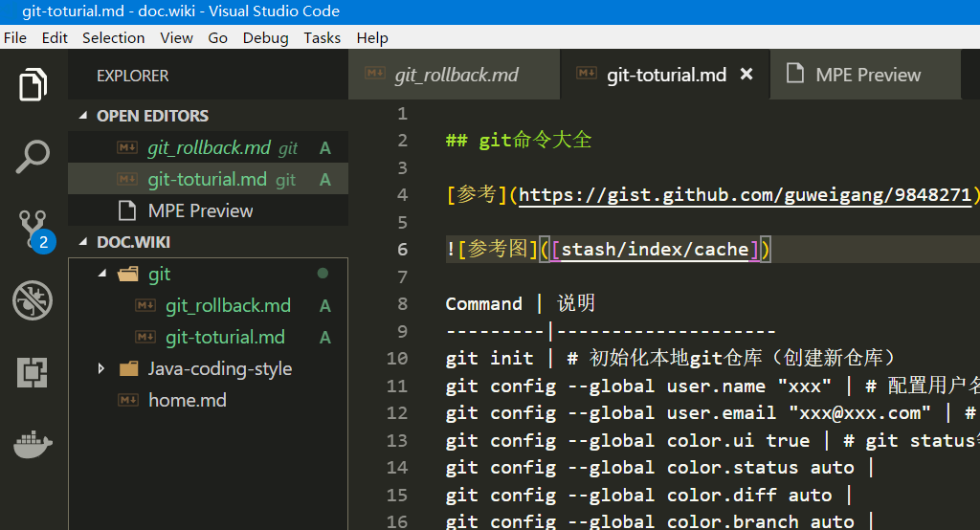Screen dimensions: 980x530
Task: Click the '## git命令大全' heading line
Action: pyautogui.click(x=519, y=140)
